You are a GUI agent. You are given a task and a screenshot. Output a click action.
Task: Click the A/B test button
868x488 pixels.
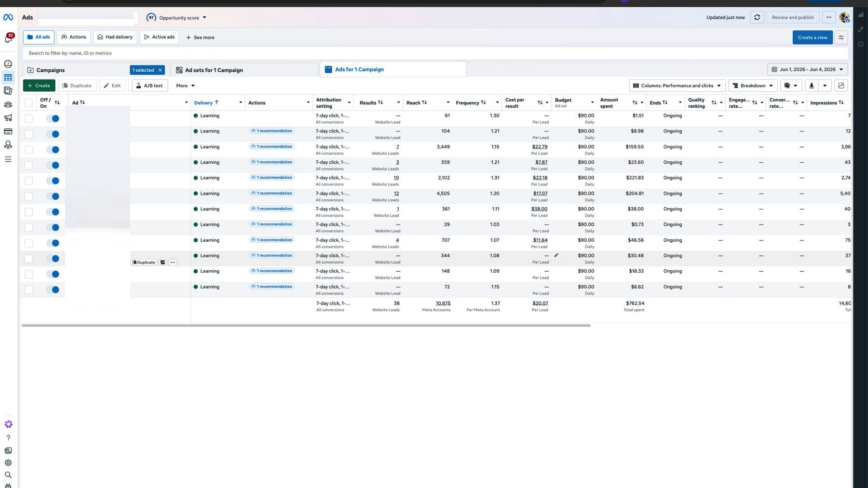pyautogui.click(x=149, y=86)
